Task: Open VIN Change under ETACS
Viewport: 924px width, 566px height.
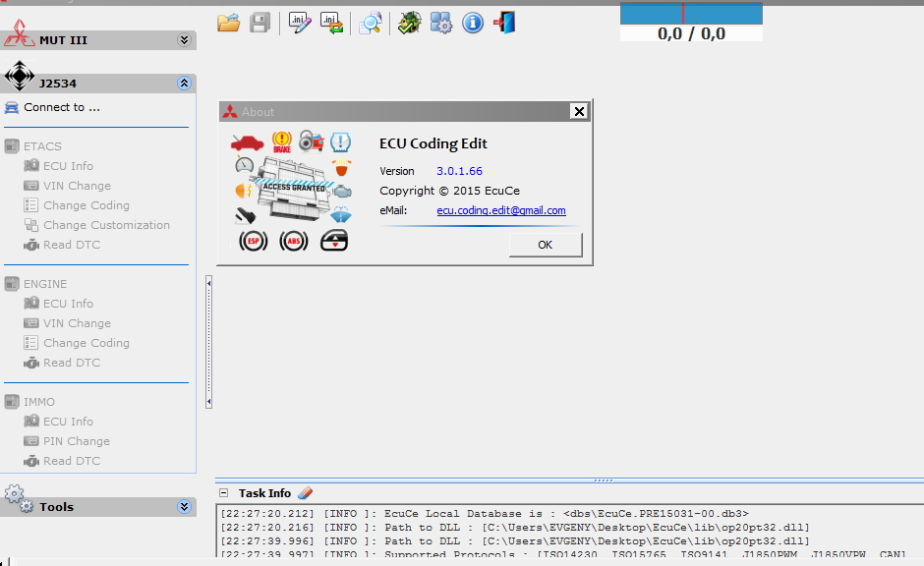Action: [x=77, y=186]
